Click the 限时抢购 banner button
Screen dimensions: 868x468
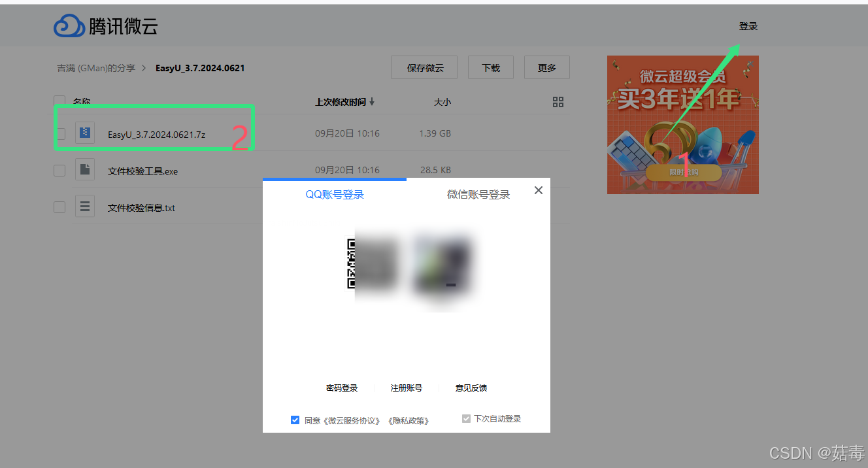pyautogui.click(x=684, y=173)
